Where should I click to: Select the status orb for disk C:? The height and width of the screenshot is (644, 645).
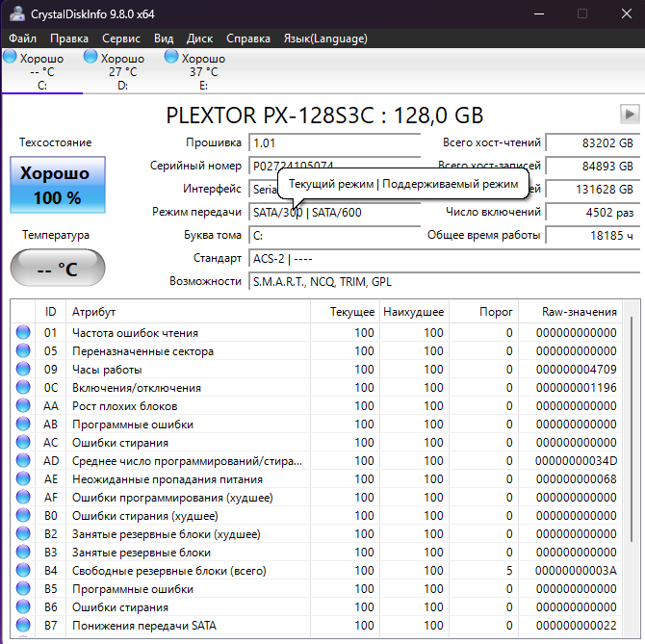(10, 57)
